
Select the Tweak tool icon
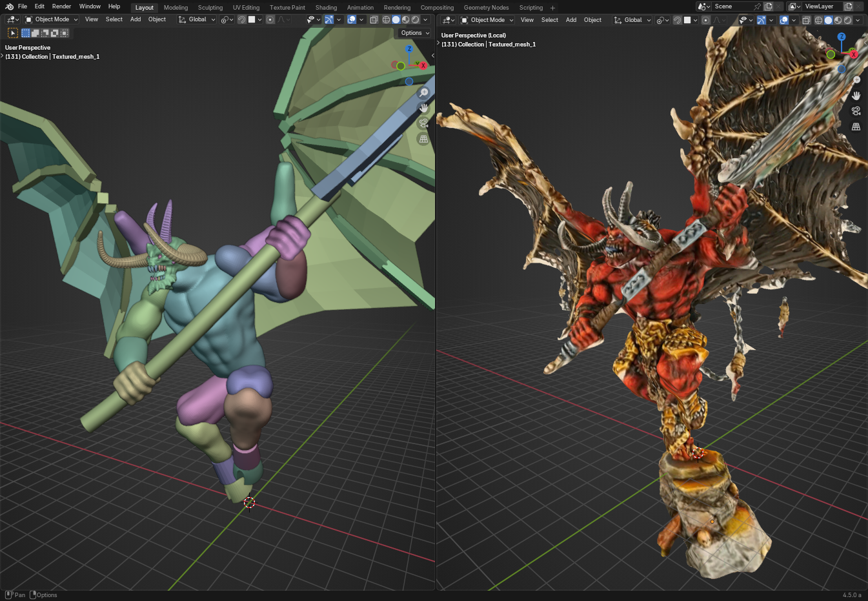click(13, 33)
